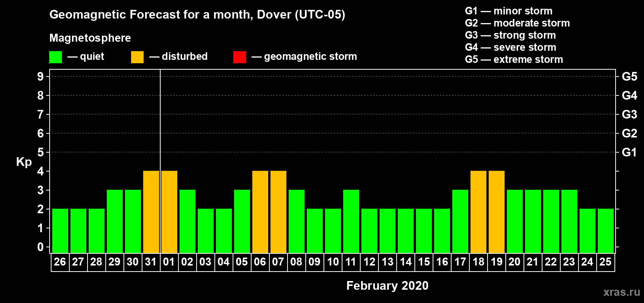
Task: Click the disturbed legend label text
Action: [184, 56]
